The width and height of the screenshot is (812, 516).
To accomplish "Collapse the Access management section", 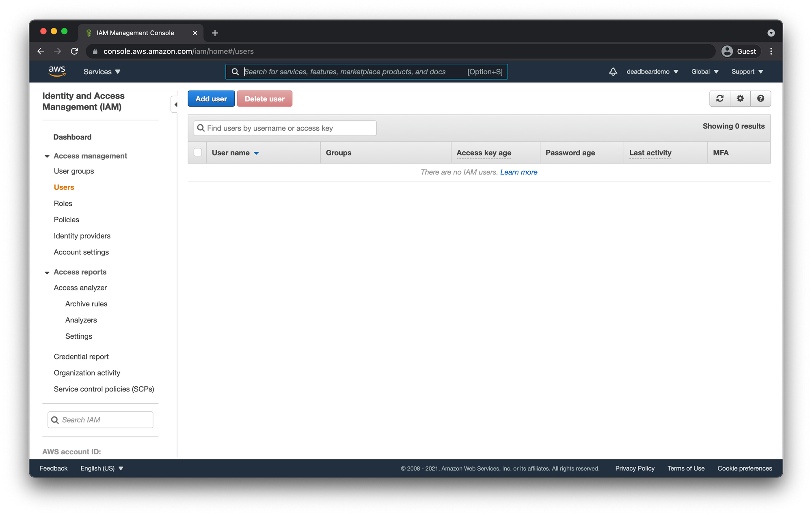I will click(x=47, y=156).
